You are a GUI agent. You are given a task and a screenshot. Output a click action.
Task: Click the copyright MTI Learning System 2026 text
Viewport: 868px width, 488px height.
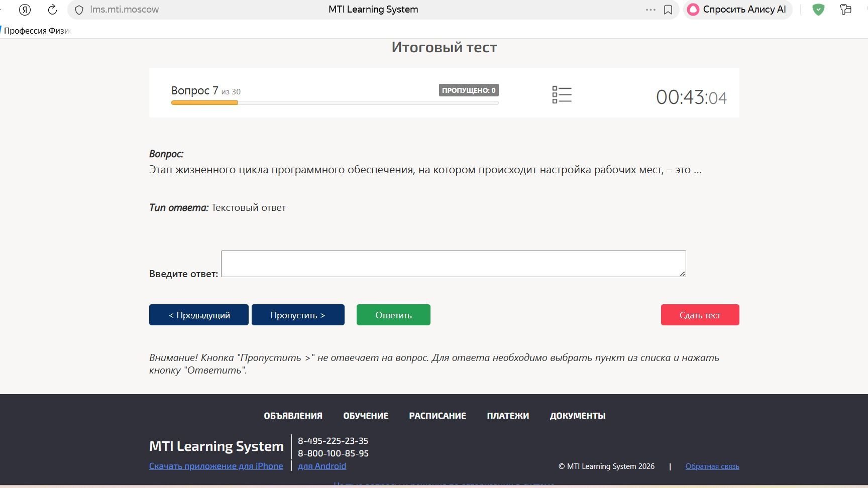tap(606, 466)
